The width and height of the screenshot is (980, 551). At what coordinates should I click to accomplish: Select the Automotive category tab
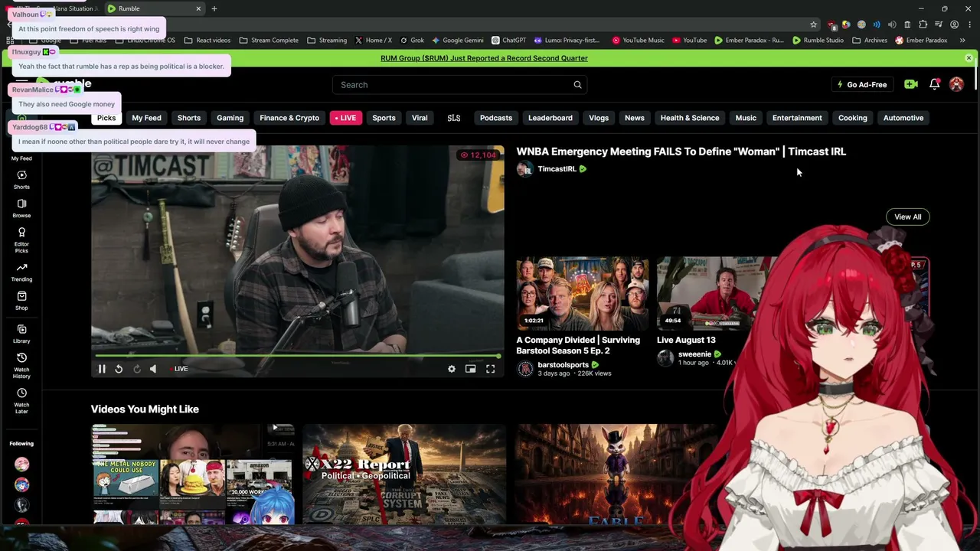point(903,118)
